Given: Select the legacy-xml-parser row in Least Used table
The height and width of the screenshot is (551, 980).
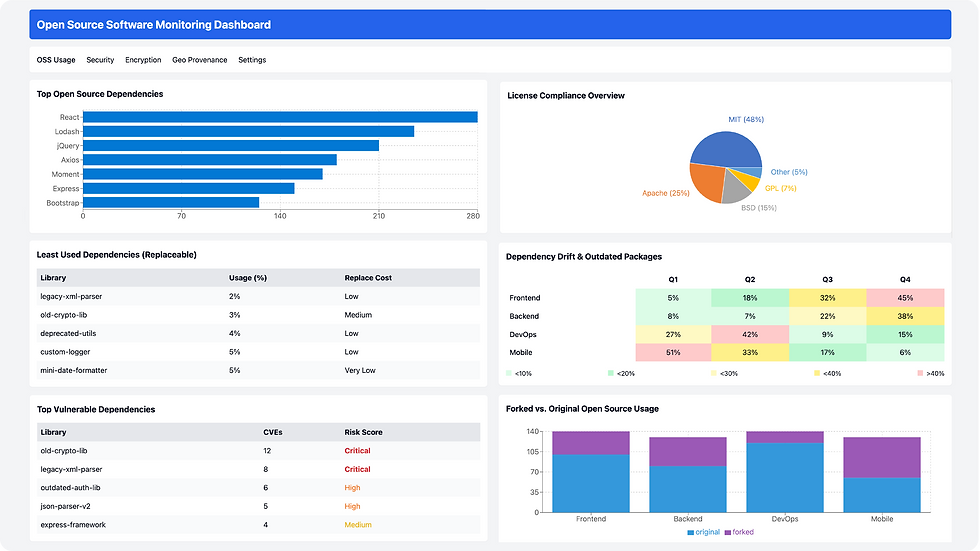Looking at the screenshot, I should [258, 296].
